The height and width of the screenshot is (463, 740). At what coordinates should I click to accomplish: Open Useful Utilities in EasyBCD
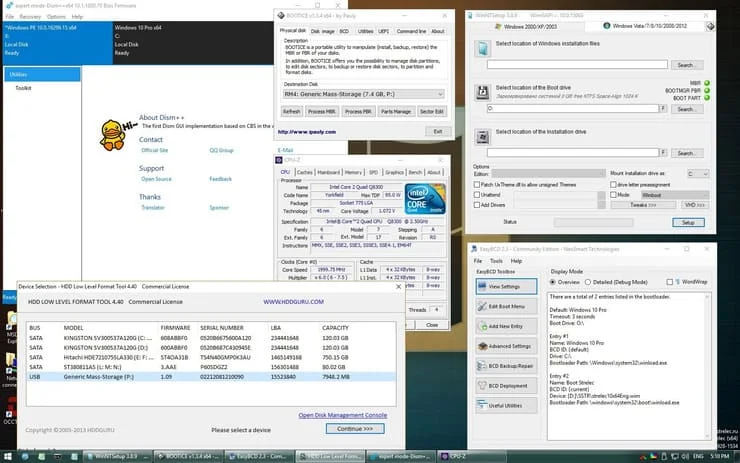[x=506, y=405]
